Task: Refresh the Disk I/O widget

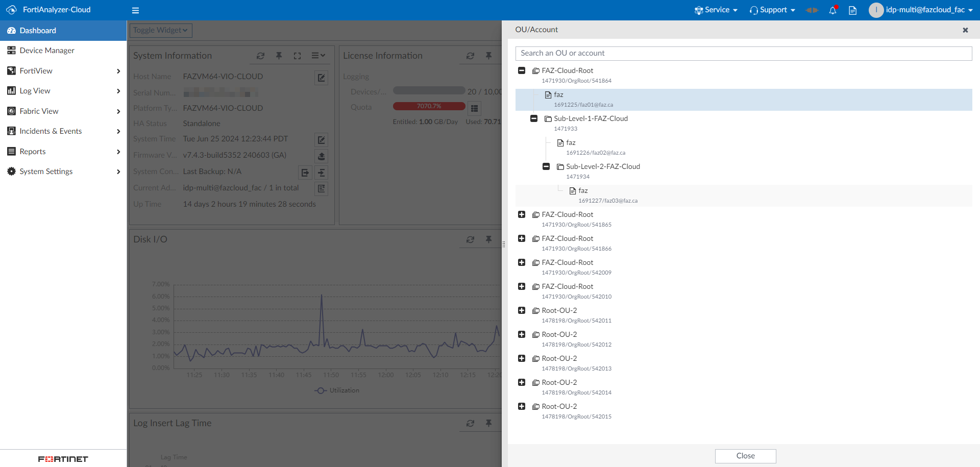Action: point(470,239)
